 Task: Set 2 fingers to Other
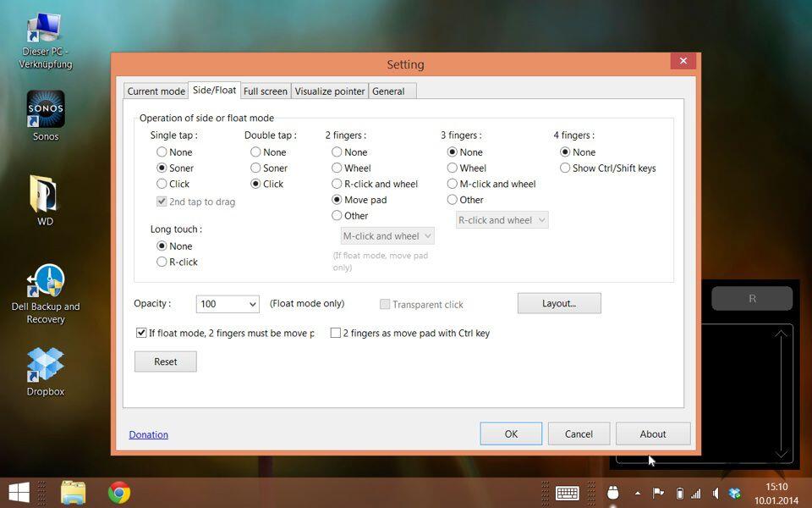[x=349, y=216]
